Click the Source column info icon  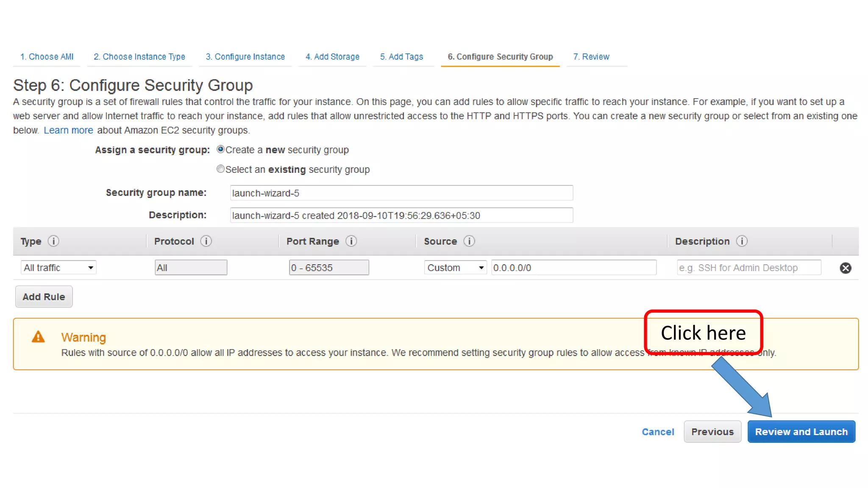pos(469,241)
